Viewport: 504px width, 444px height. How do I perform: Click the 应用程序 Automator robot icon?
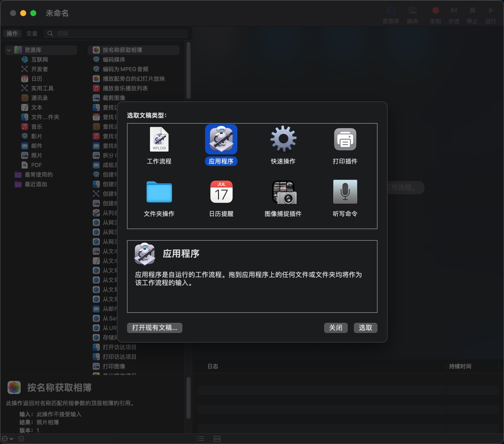tap(221, 140)
